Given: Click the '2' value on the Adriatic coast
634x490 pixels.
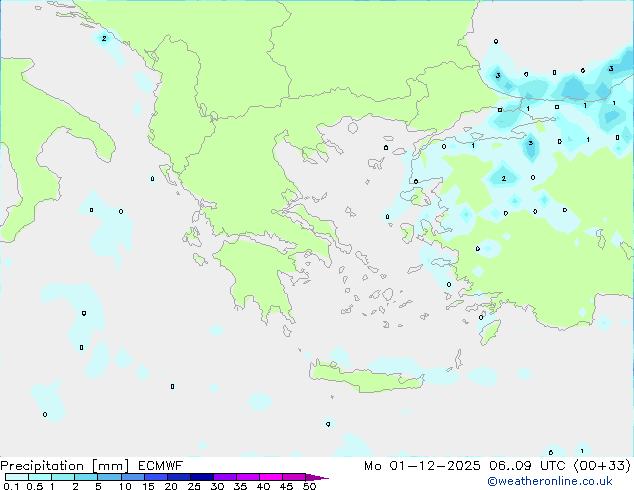Looking at the screenshot, I should (104, 38).
